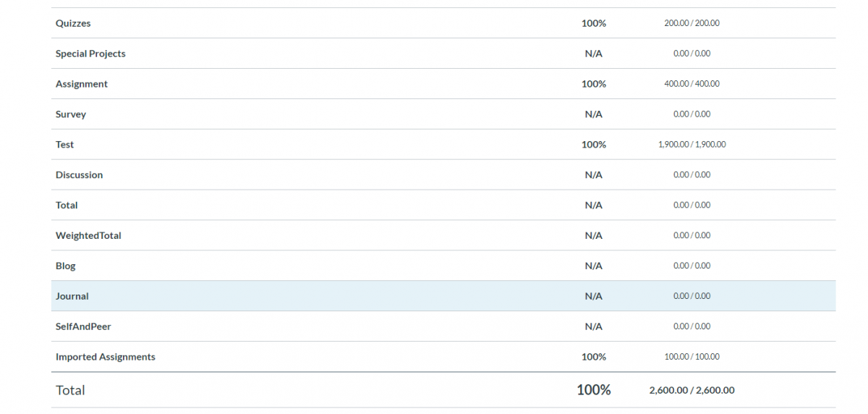Select the Imported Assignments row label

106,357
